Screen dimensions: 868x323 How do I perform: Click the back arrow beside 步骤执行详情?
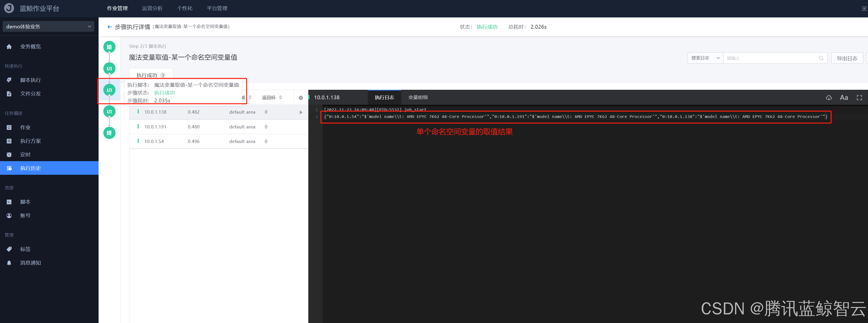109,27
